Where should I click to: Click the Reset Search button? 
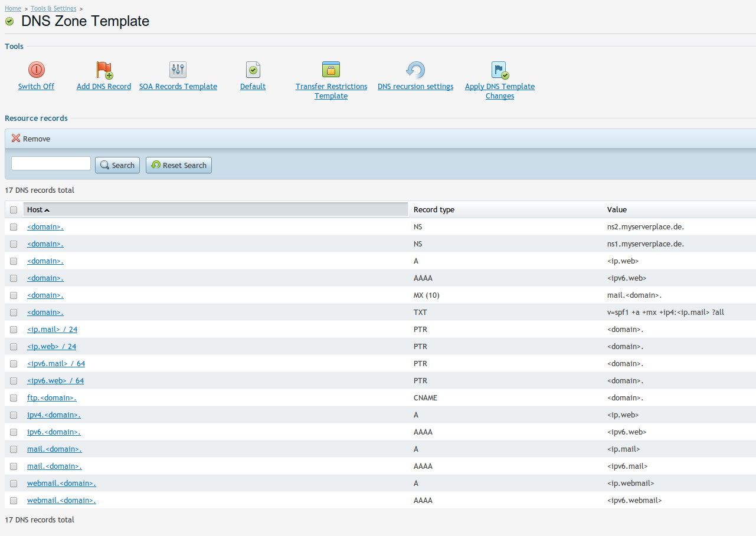click(179, 165)
